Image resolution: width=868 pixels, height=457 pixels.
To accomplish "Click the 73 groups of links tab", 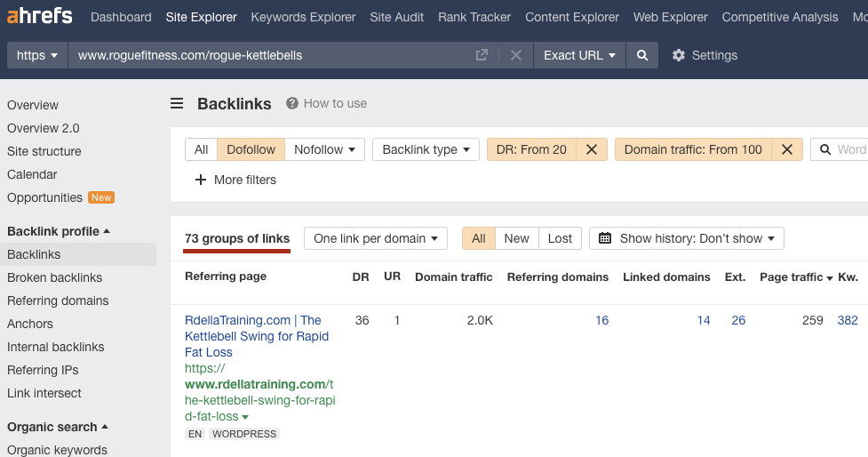I will click(x=237, y=239).
